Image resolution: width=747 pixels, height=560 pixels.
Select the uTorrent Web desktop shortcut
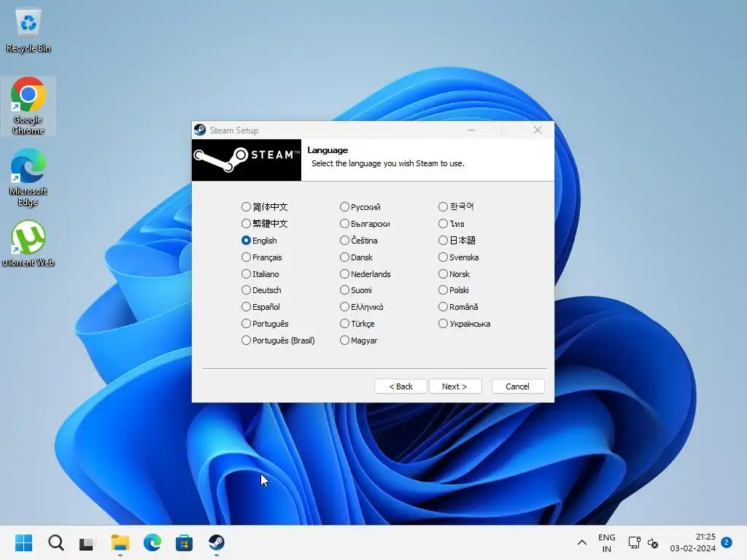28,244
